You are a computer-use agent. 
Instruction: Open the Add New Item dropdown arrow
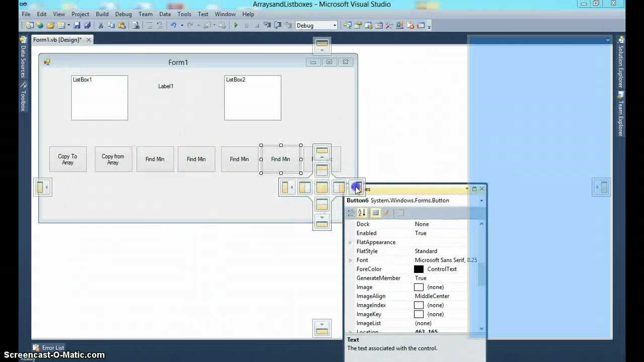tap(69, 25)
